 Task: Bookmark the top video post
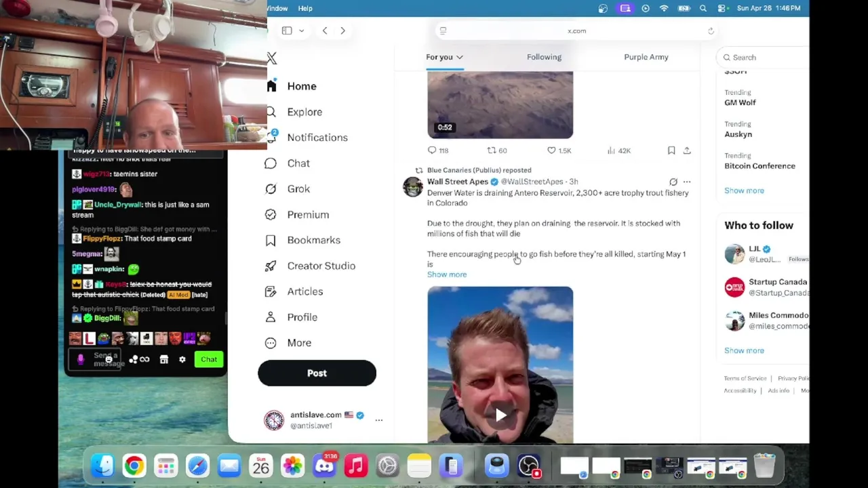click(671, 150)
